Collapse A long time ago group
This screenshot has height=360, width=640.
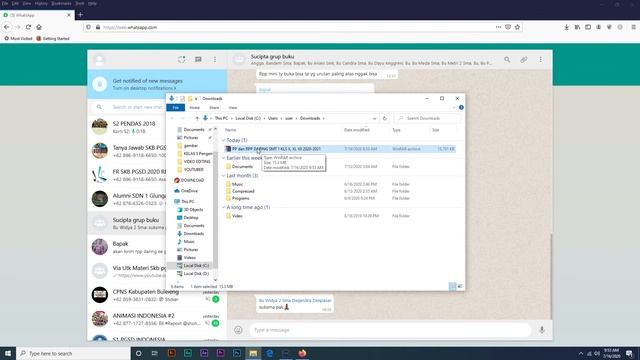(223, 207)
